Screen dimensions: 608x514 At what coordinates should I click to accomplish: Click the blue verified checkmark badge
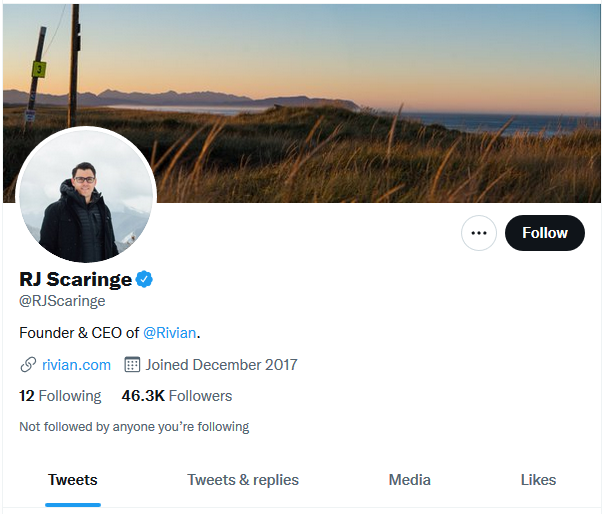pyautogui.click(x=145, y=279)
